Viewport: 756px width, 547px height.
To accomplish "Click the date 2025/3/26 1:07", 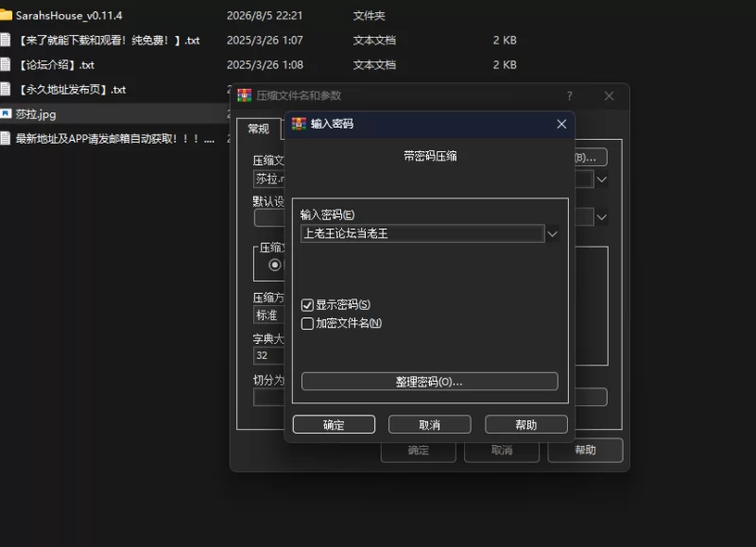I will coord(265,40).
